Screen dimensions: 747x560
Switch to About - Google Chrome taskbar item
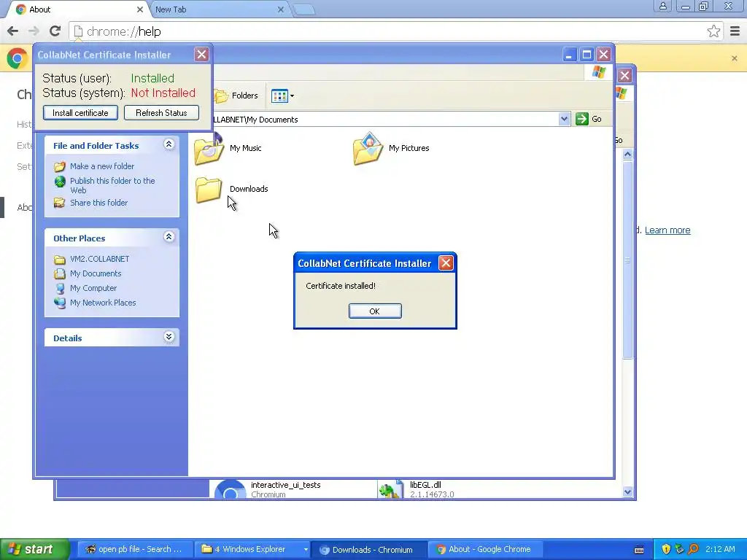pos(485,550)
